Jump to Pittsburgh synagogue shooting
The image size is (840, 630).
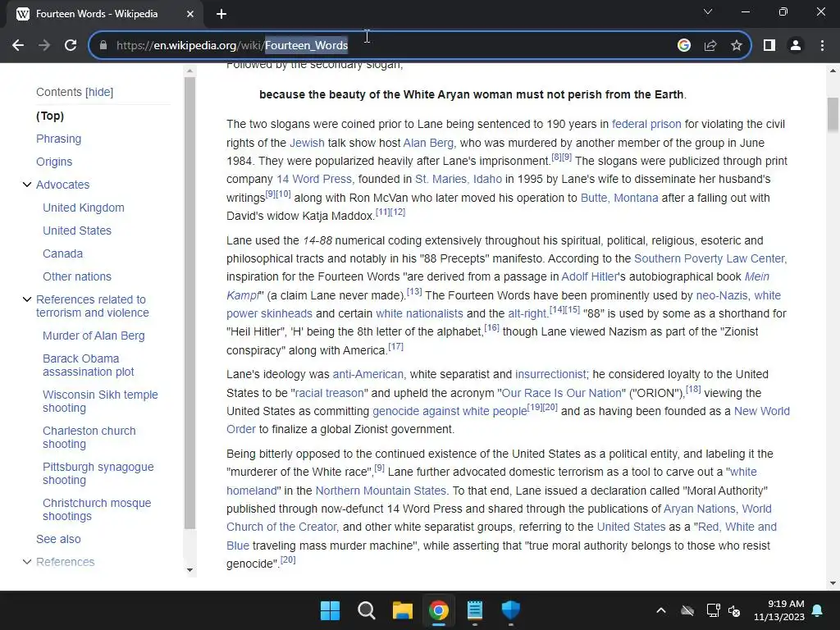[98, 473]
